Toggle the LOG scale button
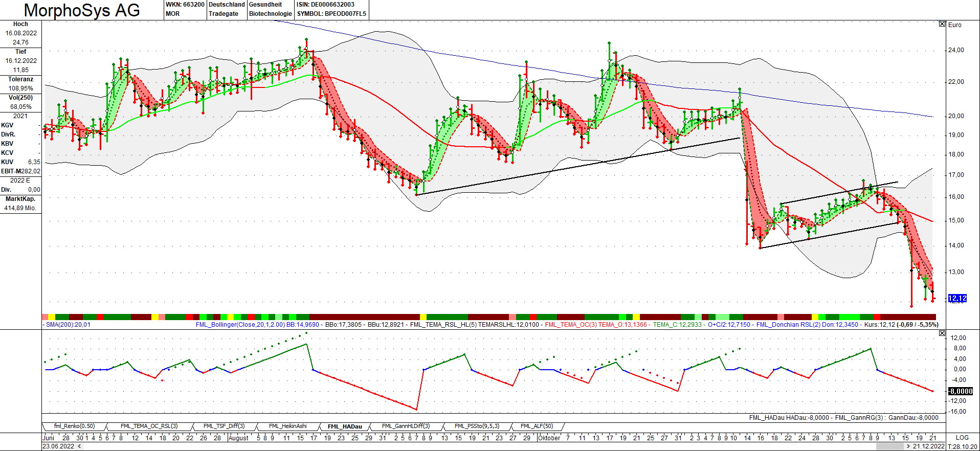This screenshot has width=980, height=451. click(x=962, y=438)
